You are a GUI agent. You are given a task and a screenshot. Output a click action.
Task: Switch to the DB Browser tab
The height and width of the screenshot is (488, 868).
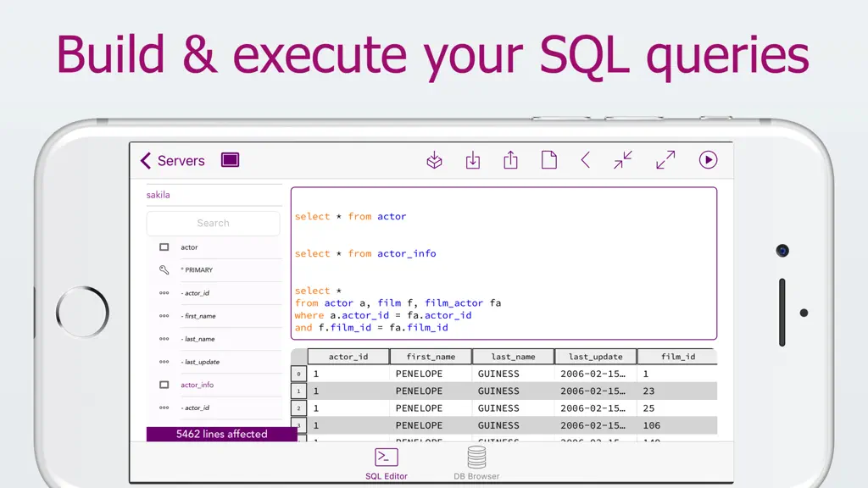(x=476, y=463)
